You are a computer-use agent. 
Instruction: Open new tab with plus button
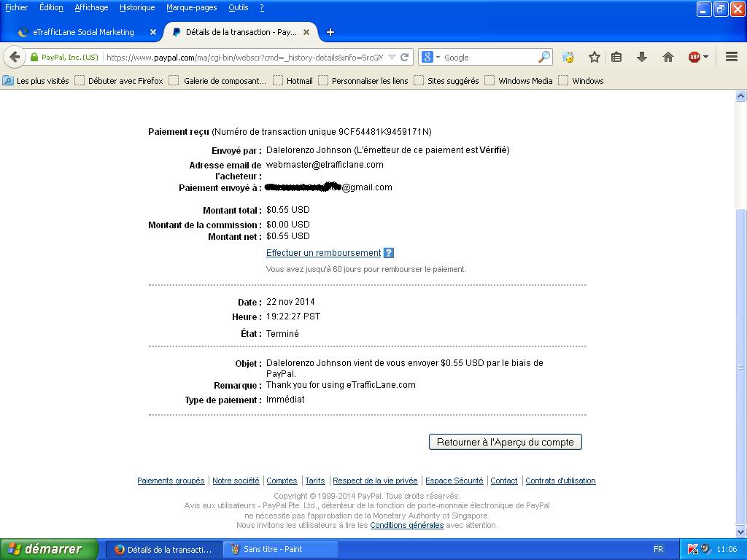tap(330, 32)
